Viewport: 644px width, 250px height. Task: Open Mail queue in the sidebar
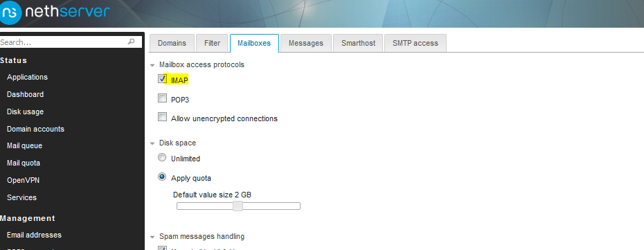[x=25, y=145]
